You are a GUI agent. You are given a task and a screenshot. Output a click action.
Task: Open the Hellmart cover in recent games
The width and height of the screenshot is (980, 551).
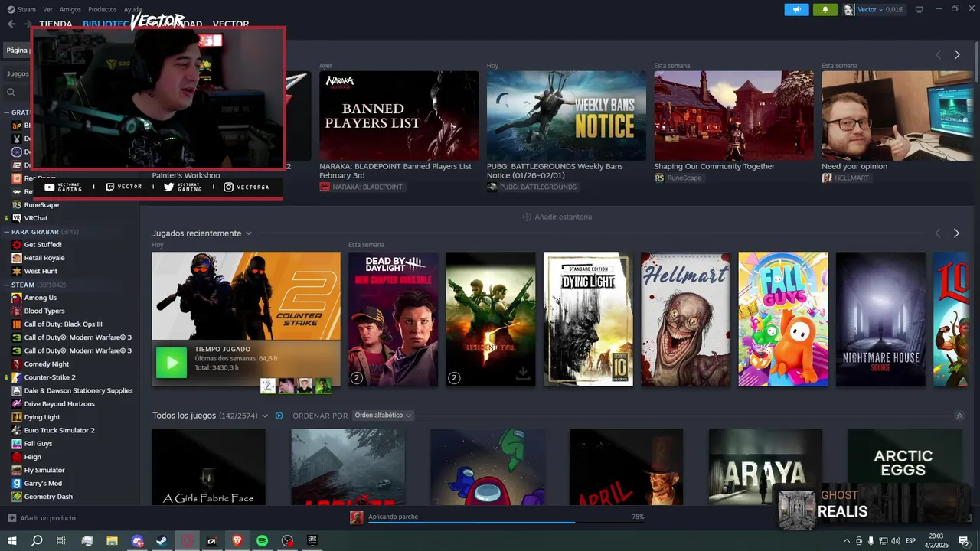click(x=686, y=319)
